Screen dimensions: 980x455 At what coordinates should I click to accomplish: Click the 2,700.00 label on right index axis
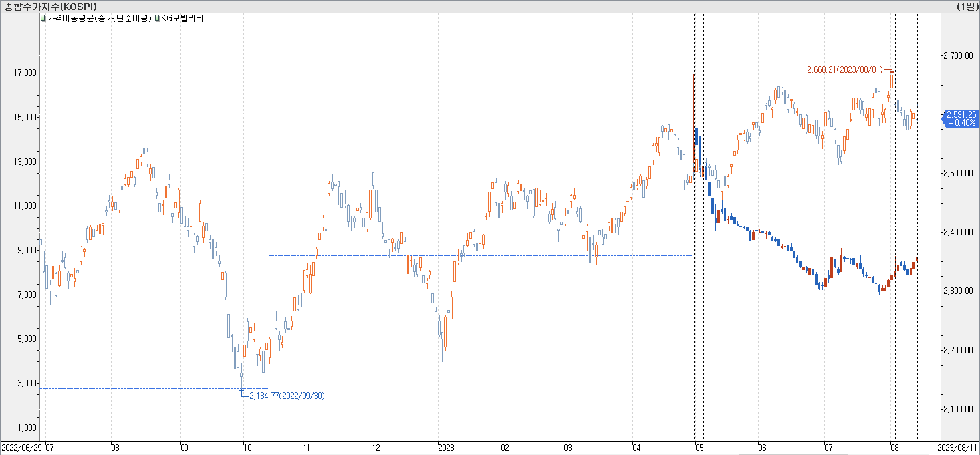tap(958, 56)
